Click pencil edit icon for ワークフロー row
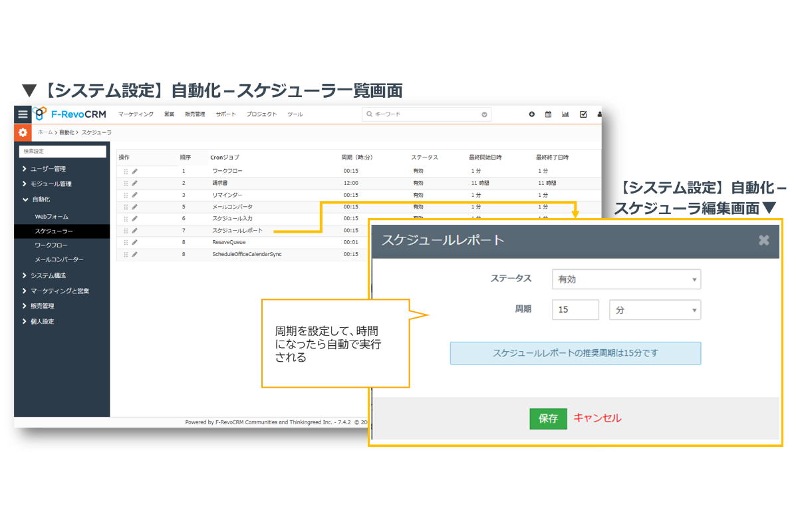 click(134, 172)
